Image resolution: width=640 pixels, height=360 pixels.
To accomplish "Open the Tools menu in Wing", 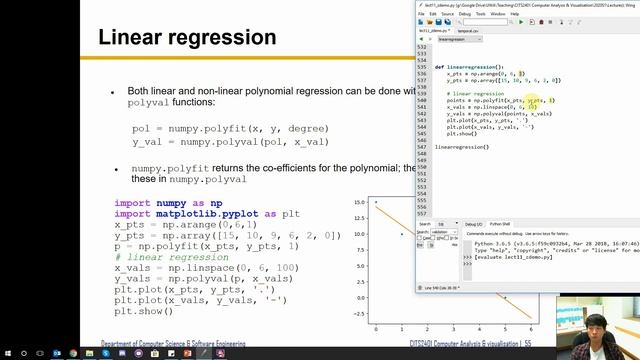I will pos(481,14).
